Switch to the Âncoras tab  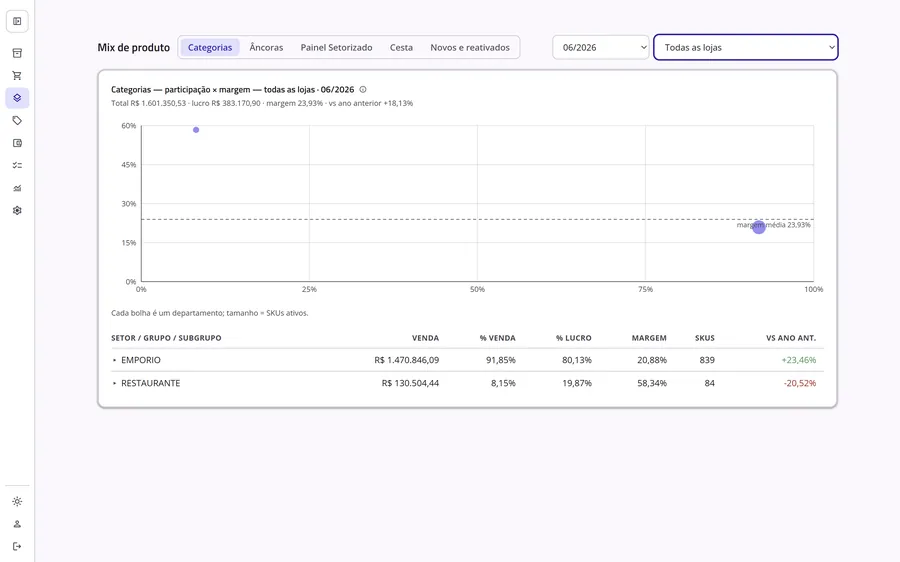click(x=266, y=48)
